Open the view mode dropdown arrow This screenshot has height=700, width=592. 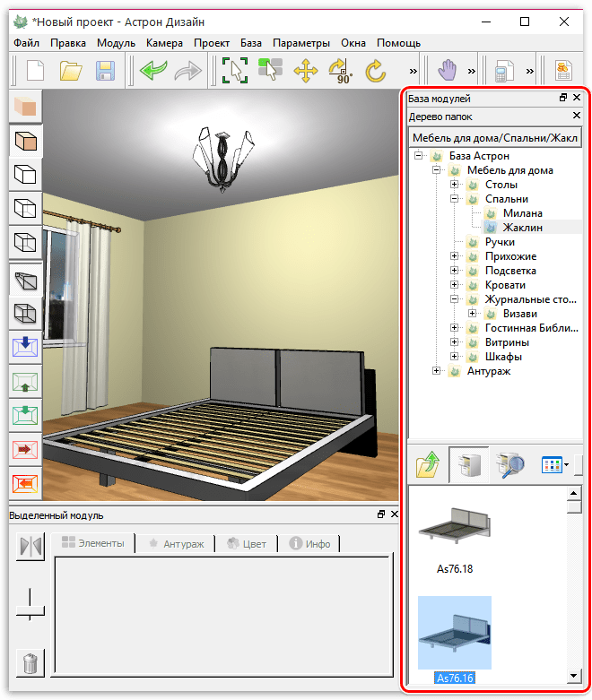tap(567, 465)
